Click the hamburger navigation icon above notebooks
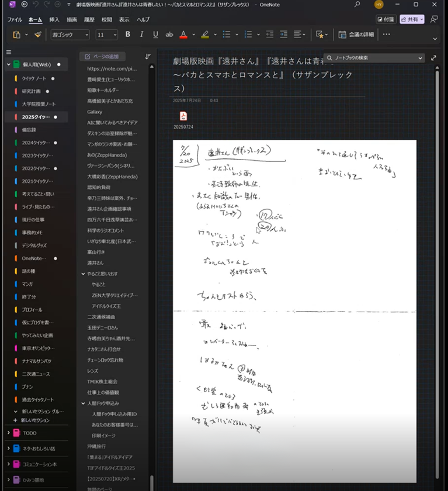 coord(8,50)
